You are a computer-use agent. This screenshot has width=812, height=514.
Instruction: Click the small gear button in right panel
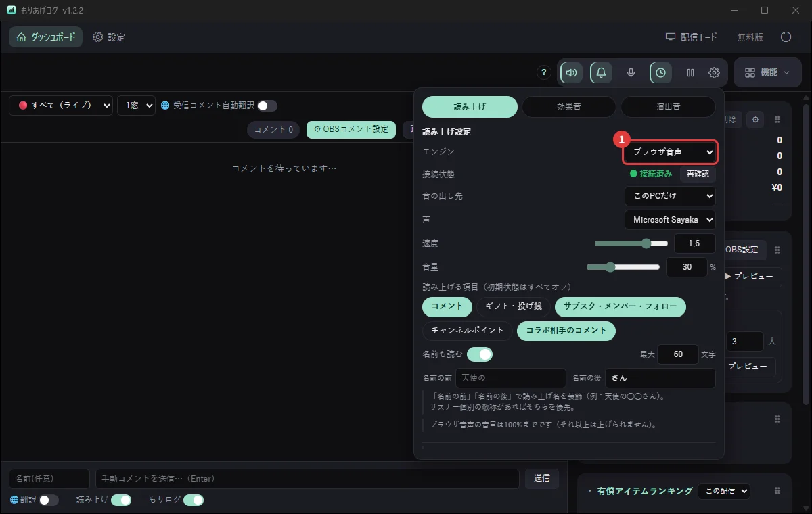point(755,120)
